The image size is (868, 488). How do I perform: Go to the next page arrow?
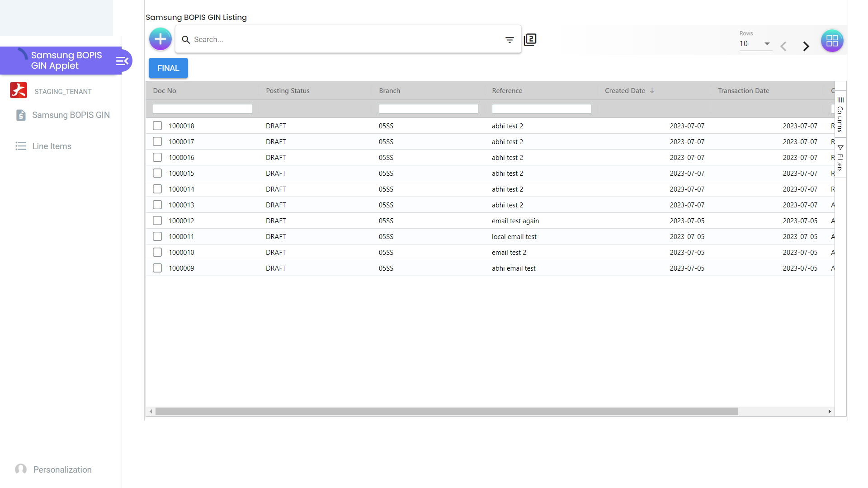point(806,46)
